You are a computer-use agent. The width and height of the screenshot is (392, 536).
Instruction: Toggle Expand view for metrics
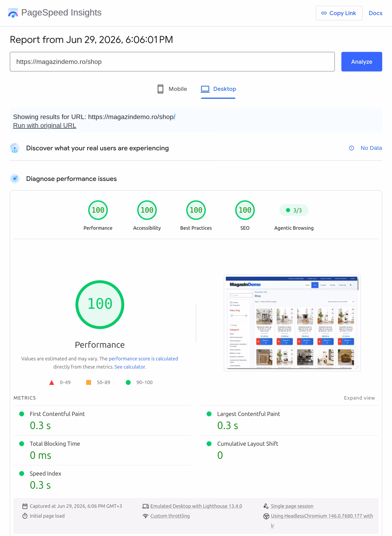click(360, 398)
